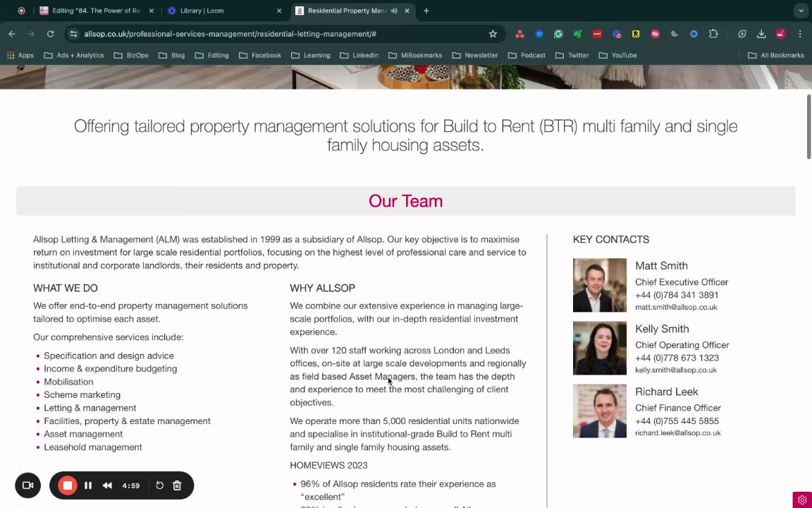The width and height of the screenshot is (812, 508).
Task: Delete the Loom recording with trash icon
Action: tap(177, 485)
